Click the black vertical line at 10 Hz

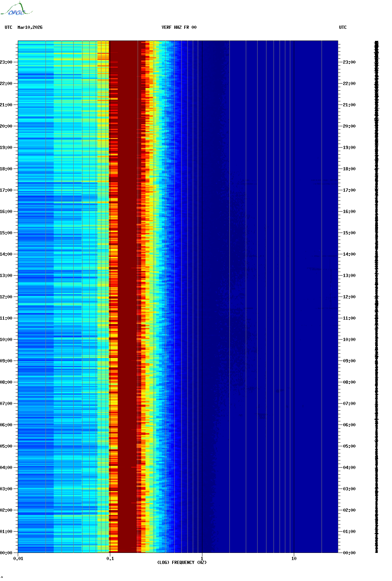294,297
